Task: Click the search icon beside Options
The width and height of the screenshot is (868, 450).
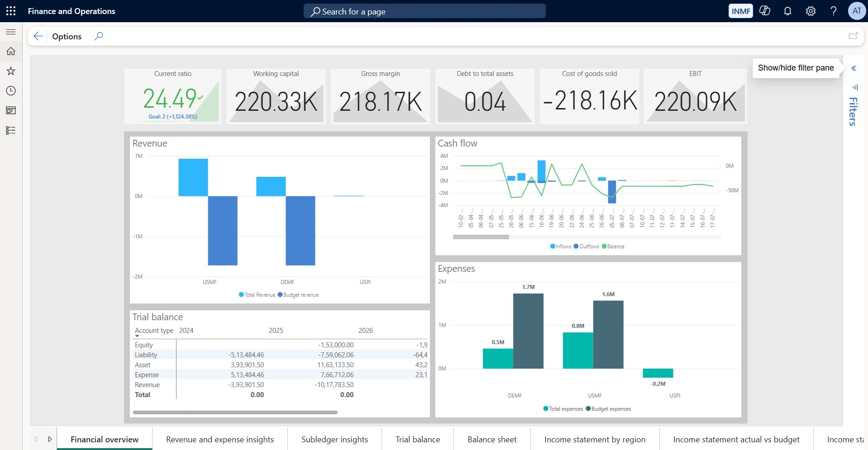Action: (x=99, y=36)
